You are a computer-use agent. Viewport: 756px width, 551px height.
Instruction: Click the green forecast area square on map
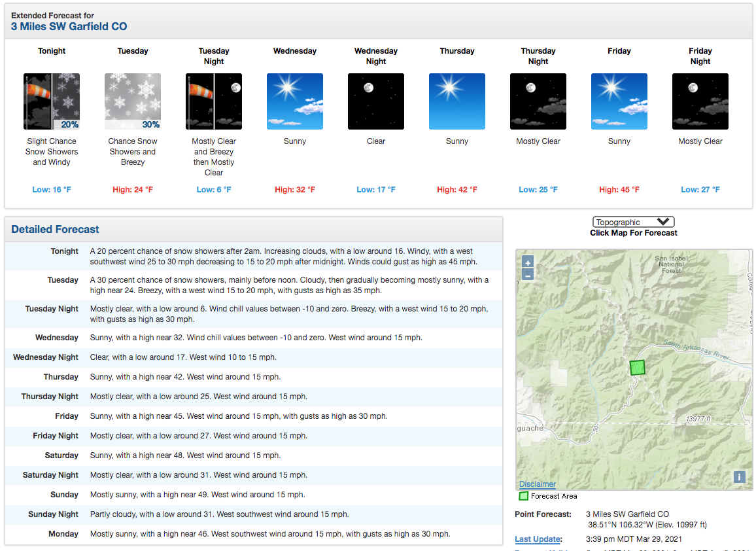pyautogui.click(x=638, y=367)
